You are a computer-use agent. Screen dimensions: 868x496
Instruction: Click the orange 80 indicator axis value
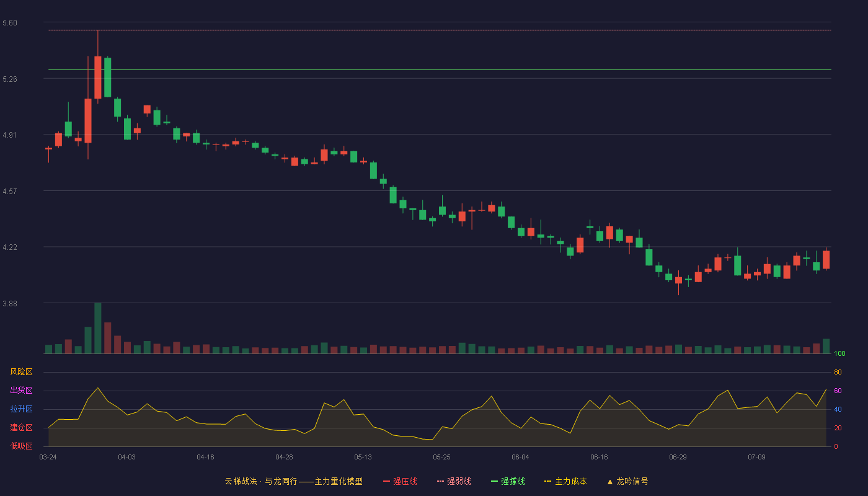838,372
